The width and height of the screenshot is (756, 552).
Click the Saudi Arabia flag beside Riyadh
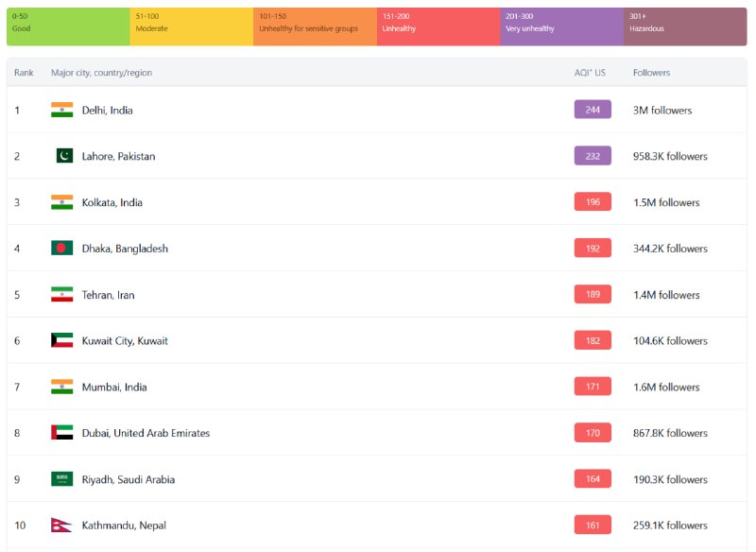click(x=61, y=479)
